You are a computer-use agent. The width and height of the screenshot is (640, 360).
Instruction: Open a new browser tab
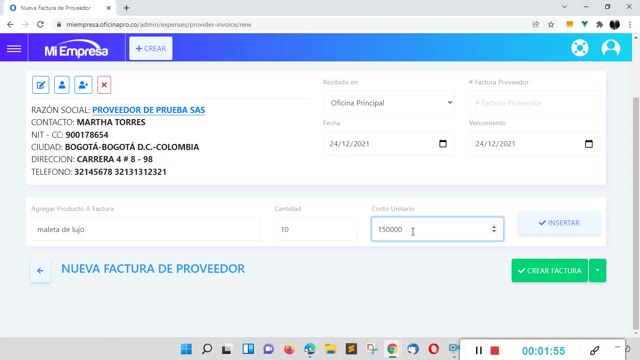126,8
